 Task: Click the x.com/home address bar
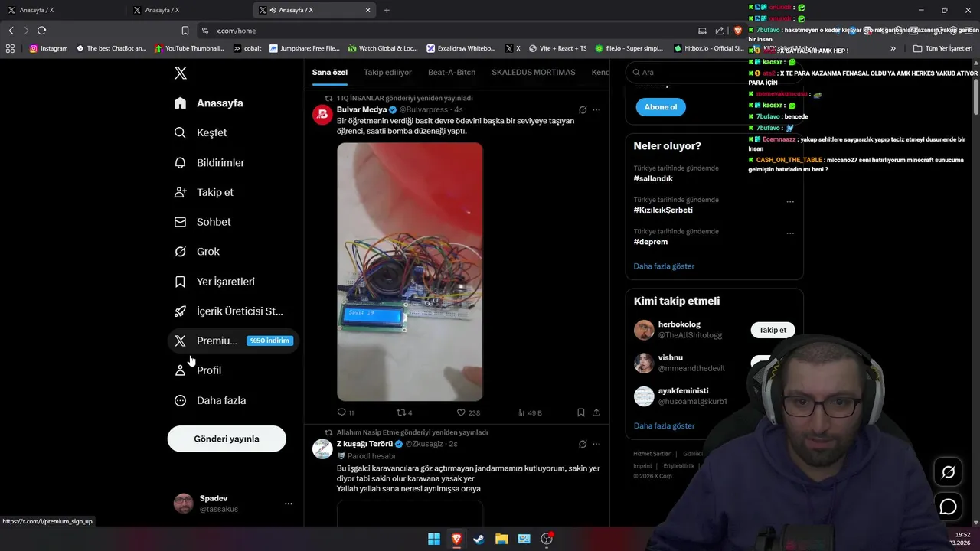444,31
